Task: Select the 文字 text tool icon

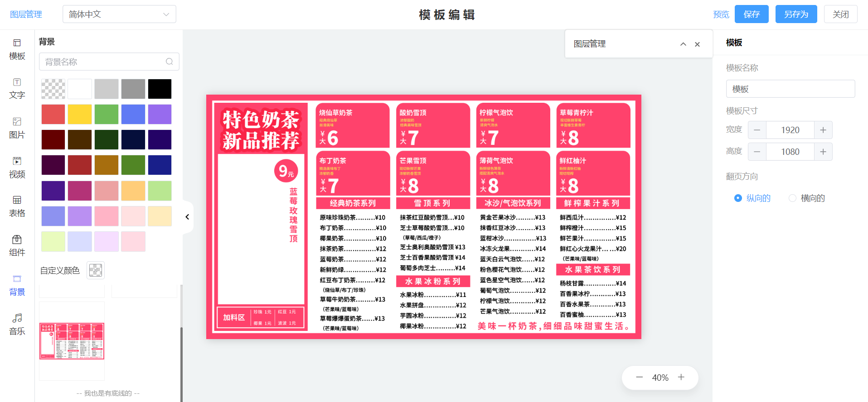Action: point(17,88)
